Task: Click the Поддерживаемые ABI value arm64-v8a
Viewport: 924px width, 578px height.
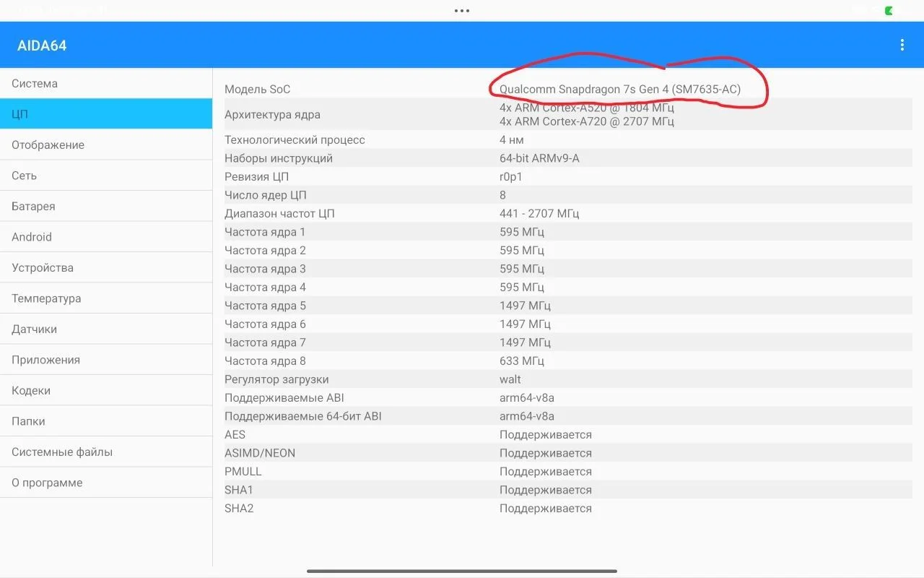Action: tap(527, 397)
